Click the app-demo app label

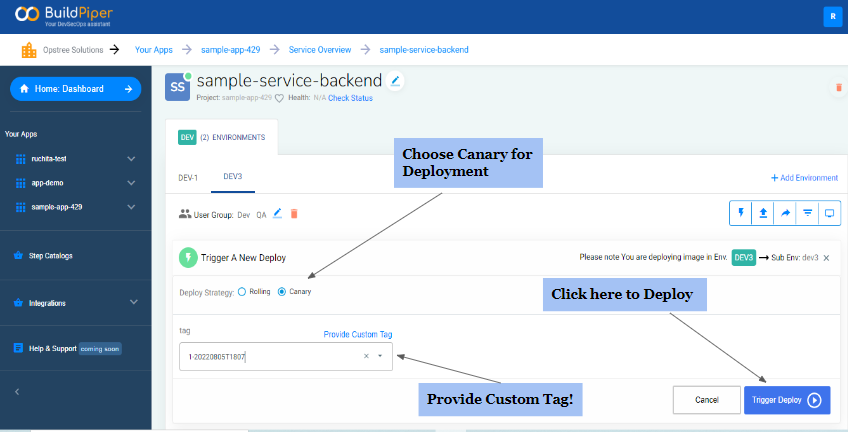click(x=47, y=183)
